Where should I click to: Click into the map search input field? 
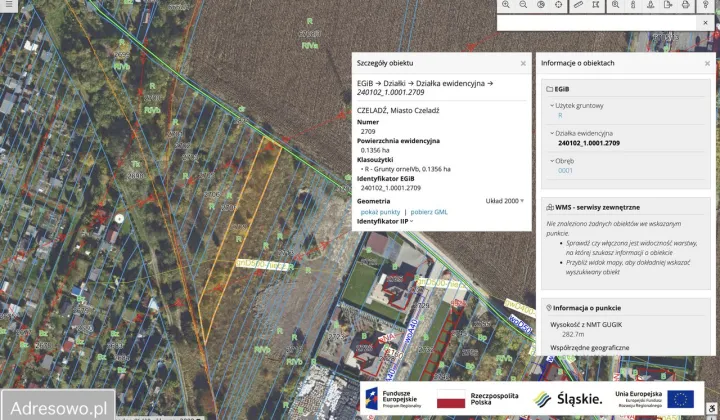point(598,22)
